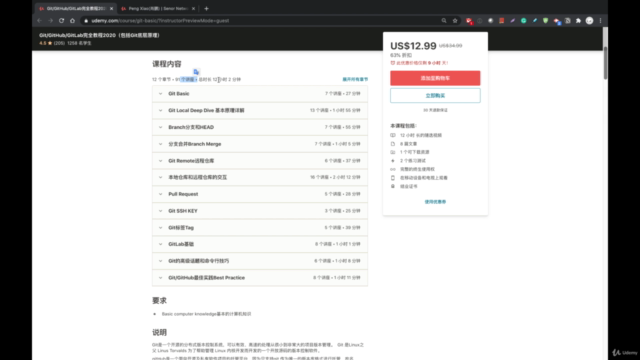Viewport: 640px width, 360px height.
Task: Click the translate popup icon above selected text
Action: coord(196,72)
